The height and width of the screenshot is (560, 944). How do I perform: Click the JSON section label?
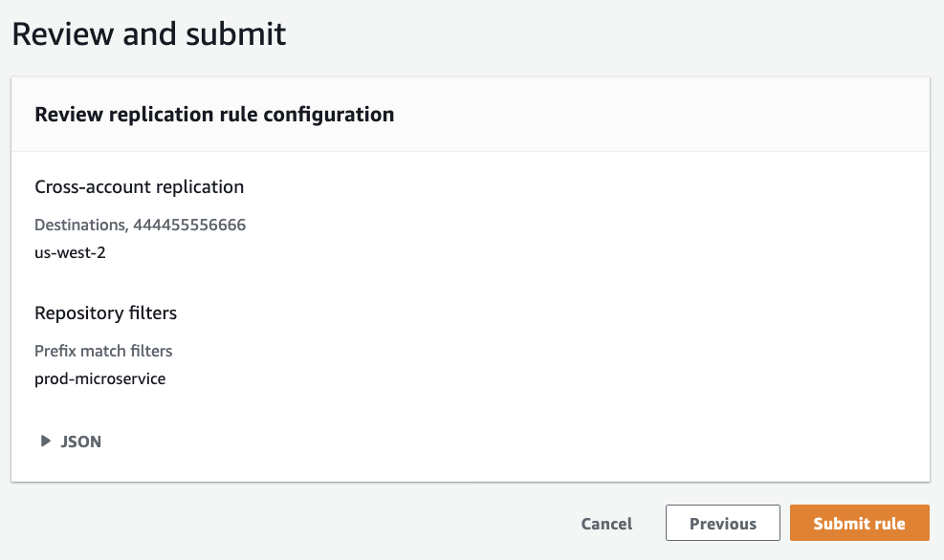point(81,442)
